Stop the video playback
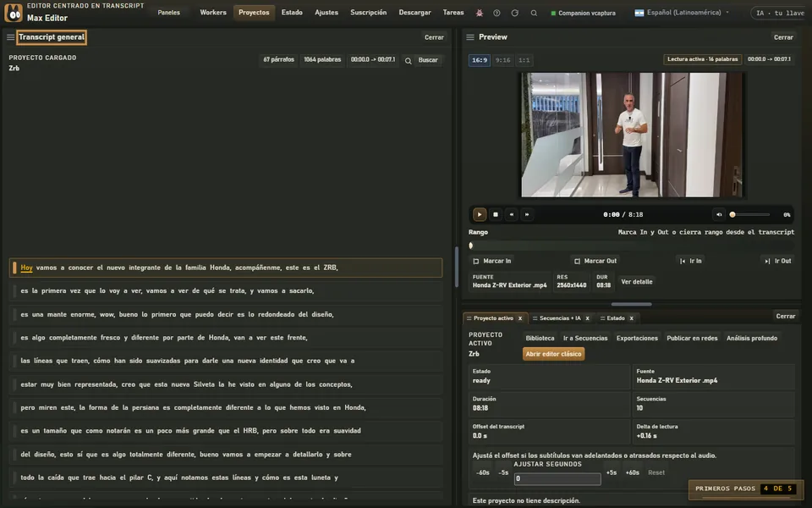 496,214
